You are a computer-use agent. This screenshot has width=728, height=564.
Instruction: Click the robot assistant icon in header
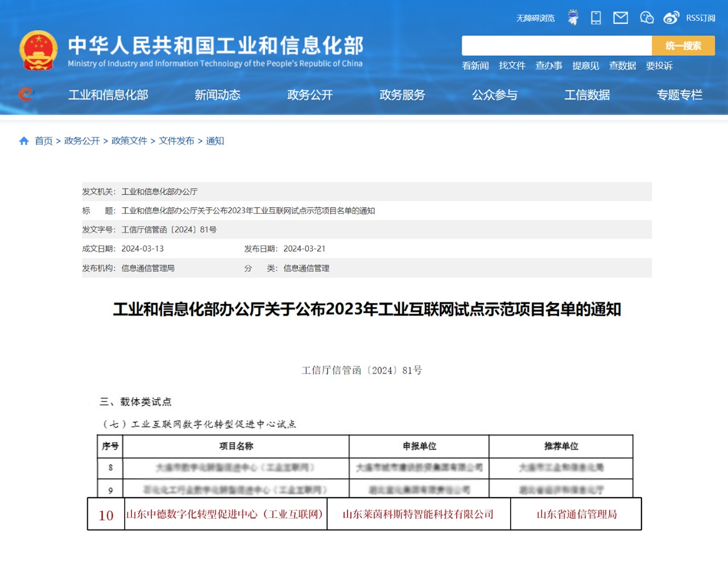pos(573,18)
